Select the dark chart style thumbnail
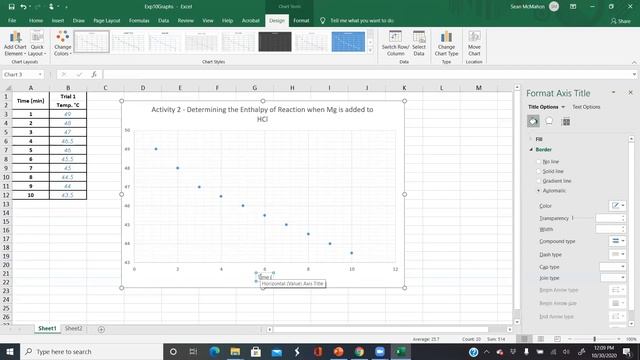 (275, 42)
